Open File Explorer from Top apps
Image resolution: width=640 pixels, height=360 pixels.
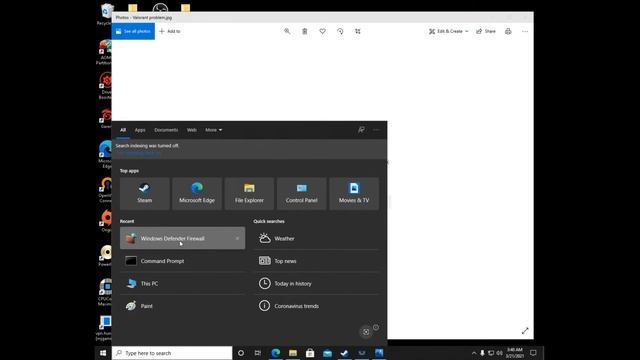tap(249, 193)
